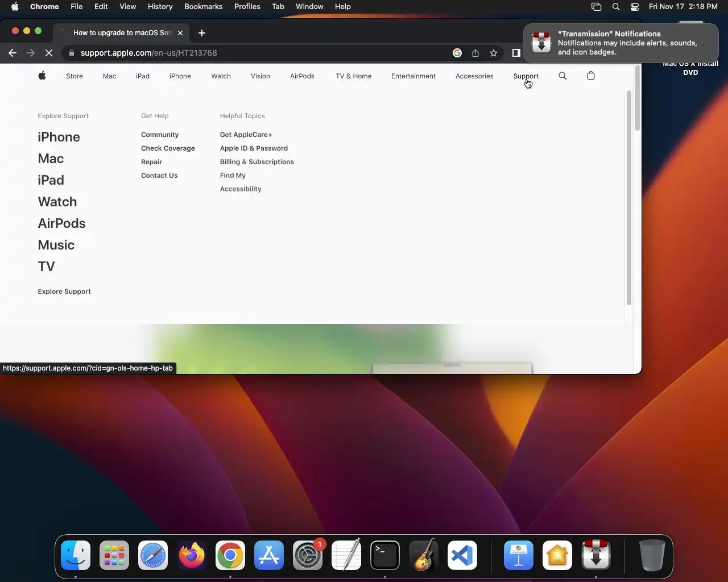Screen dimensions: 728x582
Task: Click Chrome icon in the Dock
Action: [x=230, y=555]
